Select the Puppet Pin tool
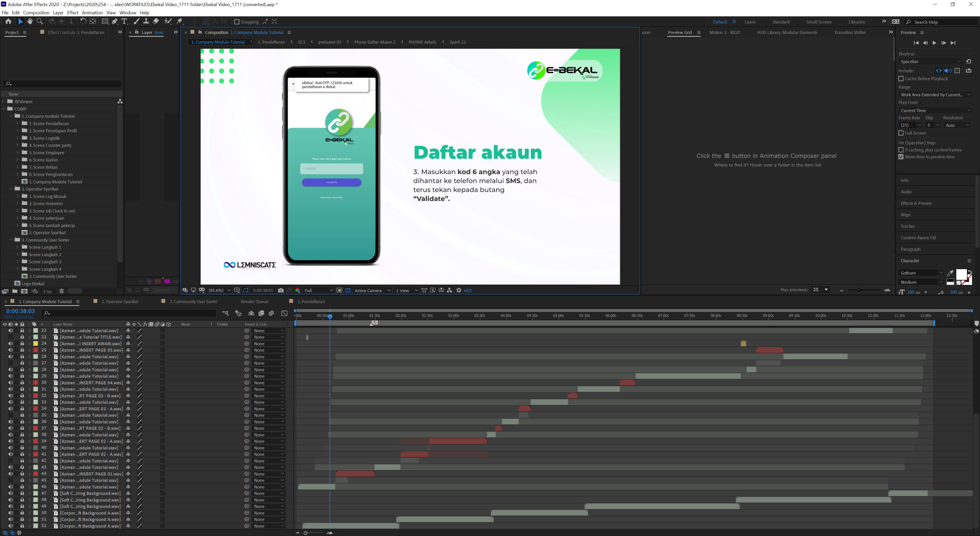The width and height of the screenshot is (980, 536). point(180,21)
